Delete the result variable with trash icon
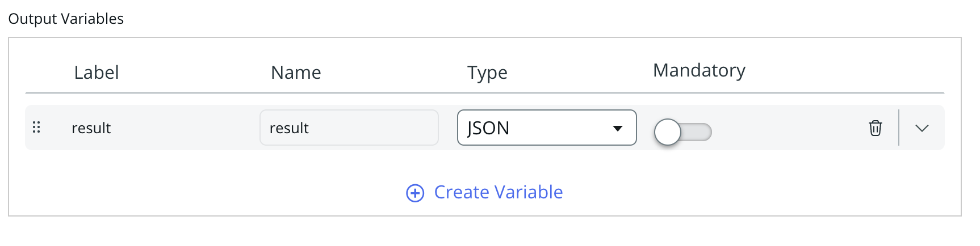Screen dimensions: 980x246 [x=875, y=128]
